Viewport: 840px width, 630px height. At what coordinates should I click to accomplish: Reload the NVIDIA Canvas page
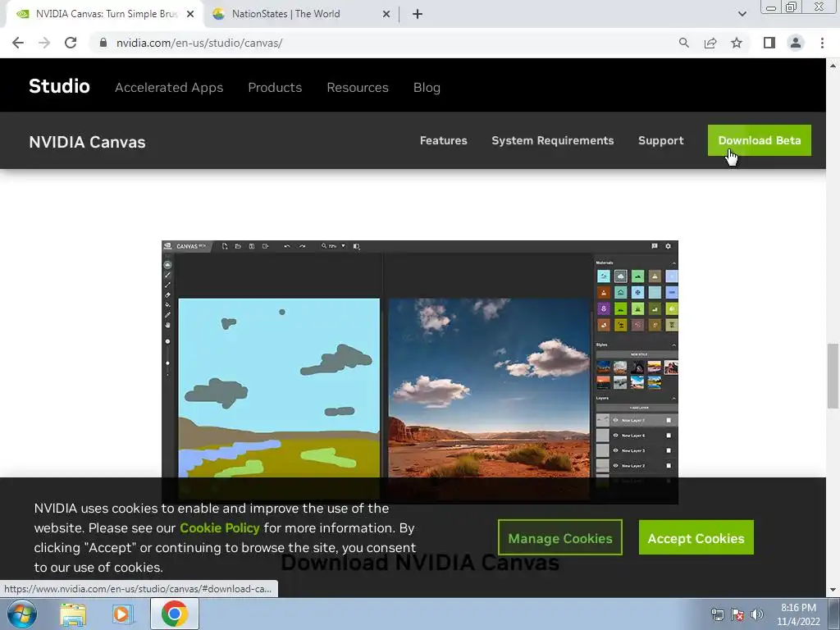pyautogui.click(x=71, y=43)
